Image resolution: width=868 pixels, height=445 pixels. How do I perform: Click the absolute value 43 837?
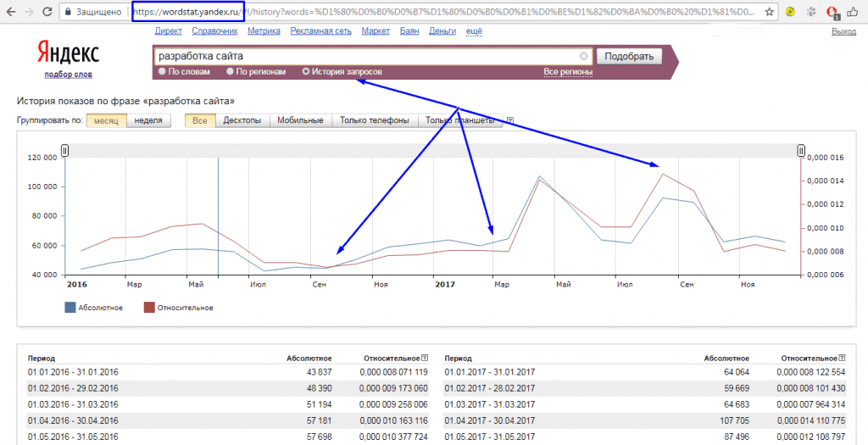pos(320,372)
